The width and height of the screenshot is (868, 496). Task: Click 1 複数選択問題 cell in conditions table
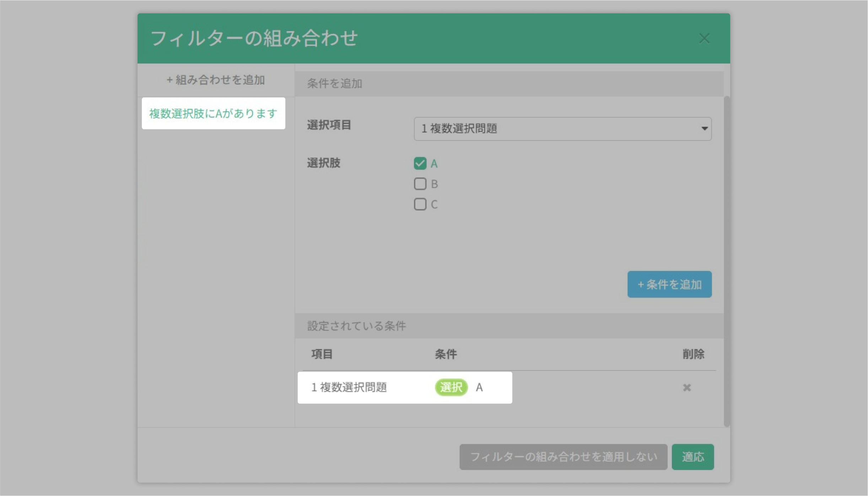349,387
